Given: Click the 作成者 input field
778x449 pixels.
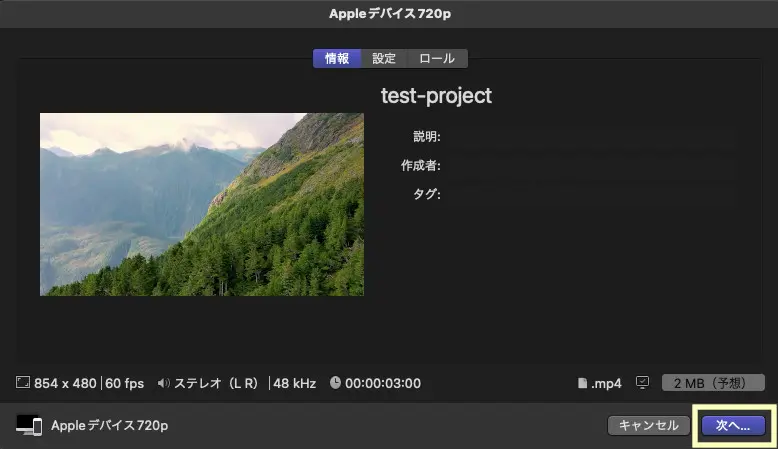Looking at the screenshot, I should tap(593, 165).
